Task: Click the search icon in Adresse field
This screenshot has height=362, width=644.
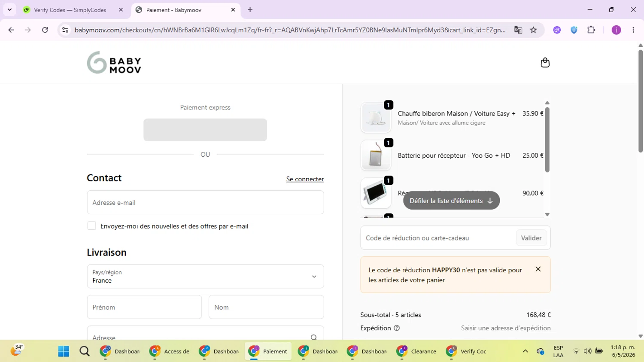Action: [314, 338]
